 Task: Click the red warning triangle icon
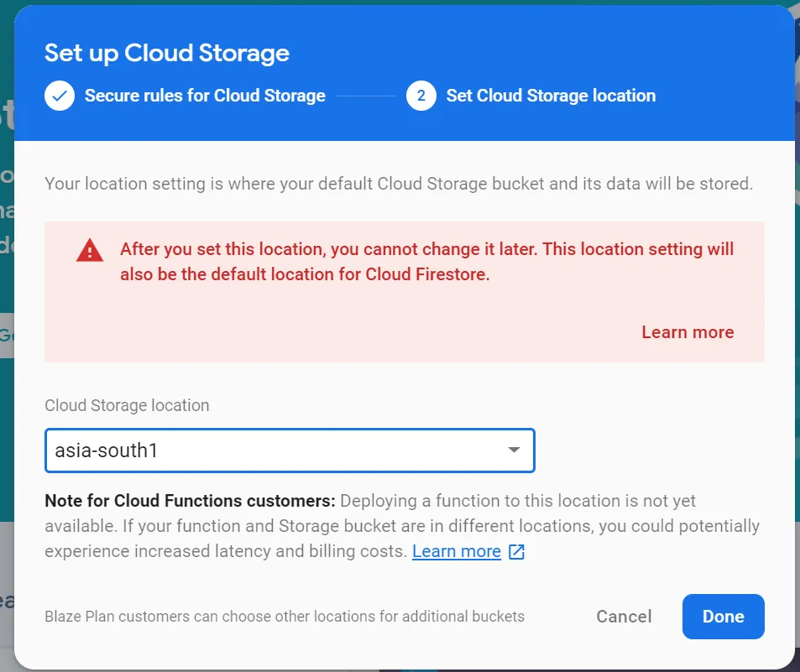[89, 250]
